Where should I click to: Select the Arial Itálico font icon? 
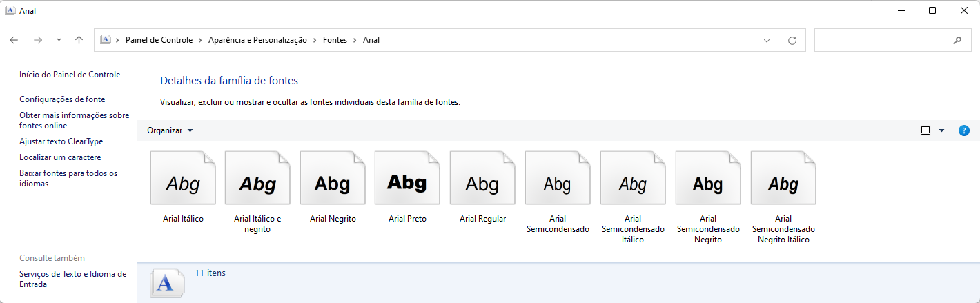[183, 177]
